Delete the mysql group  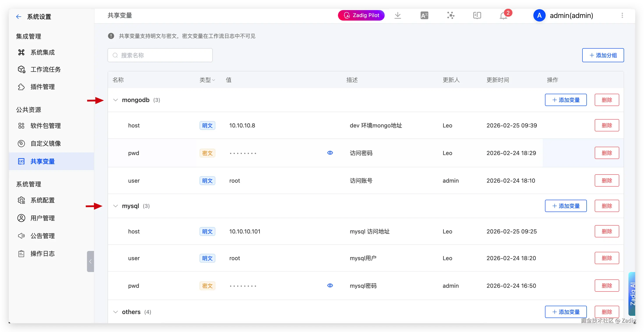tap(607, 206)
